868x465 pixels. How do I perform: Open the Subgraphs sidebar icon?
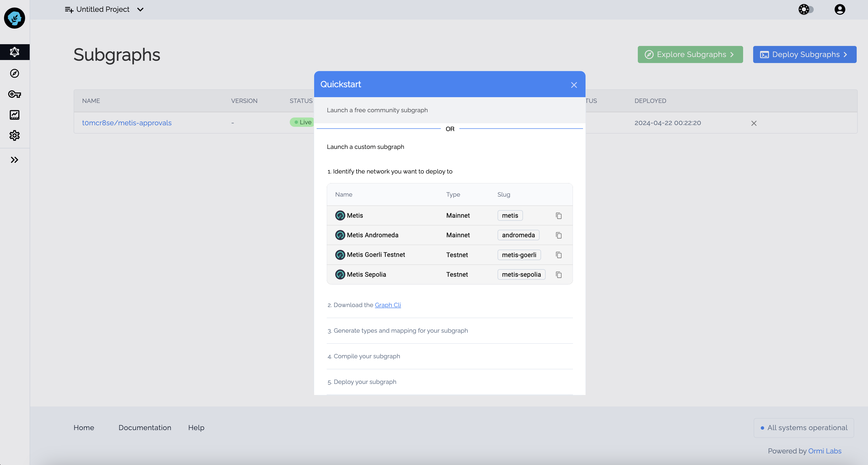(15, 52)
